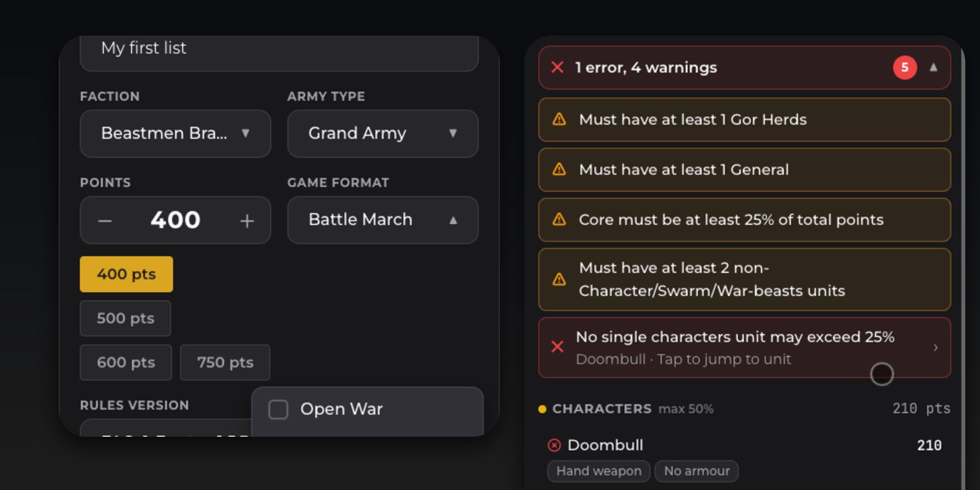Select the 400 pts preset
980x490 pixels.
tap(126, 274)
